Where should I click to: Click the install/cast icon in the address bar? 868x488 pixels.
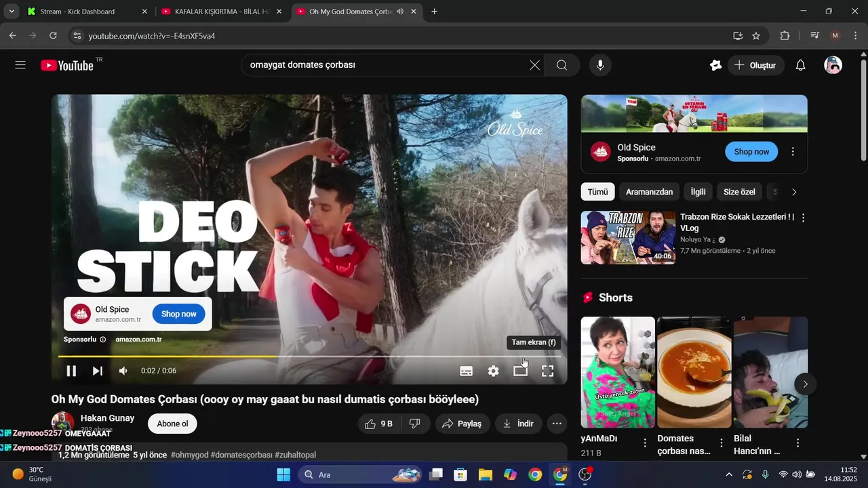(x=738, y=36)
